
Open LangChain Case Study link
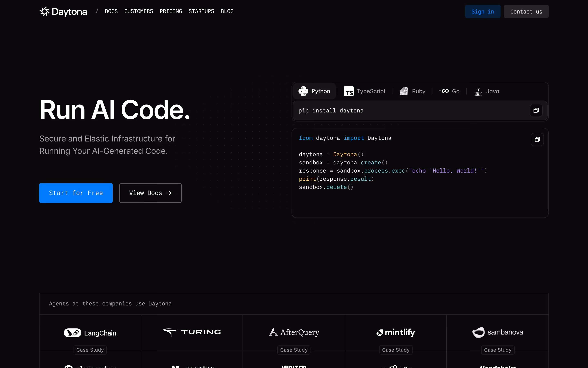tap(90, 350)
